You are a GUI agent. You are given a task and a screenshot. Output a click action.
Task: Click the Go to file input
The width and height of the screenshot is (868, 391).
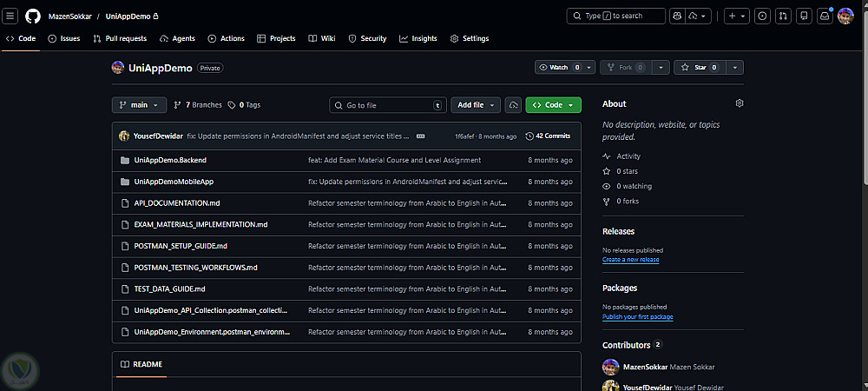coord(387,104)
